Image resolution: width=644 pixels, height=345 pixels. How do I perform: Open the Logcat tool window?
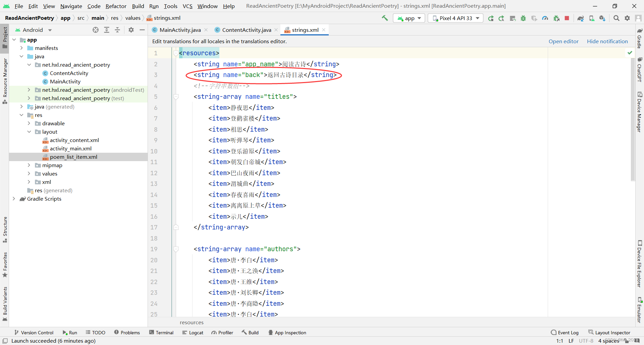pos(193,332)
